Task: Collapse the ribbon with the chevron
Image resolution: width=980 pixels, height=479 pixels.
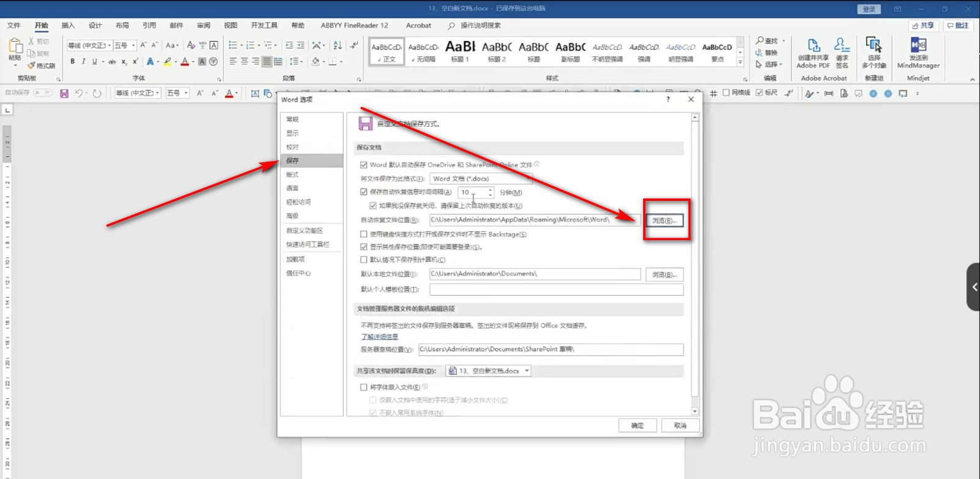Action: (x=972, y=79)
